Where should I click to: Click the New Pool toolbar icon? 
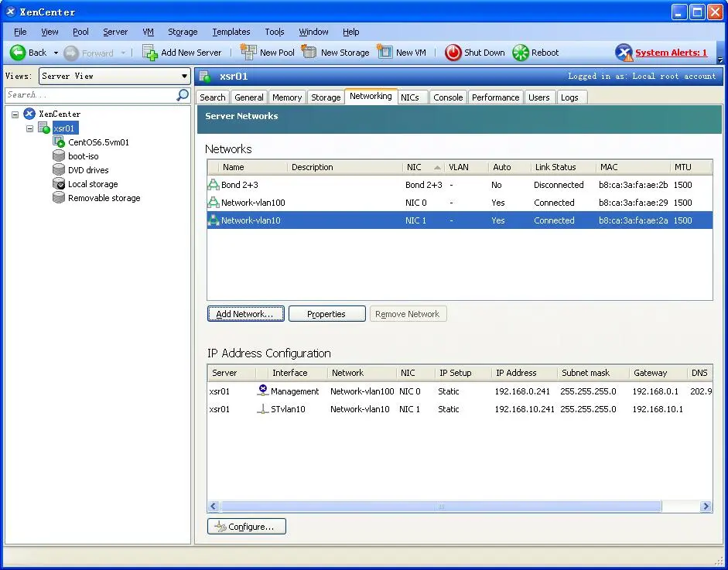tap(248, 53)
